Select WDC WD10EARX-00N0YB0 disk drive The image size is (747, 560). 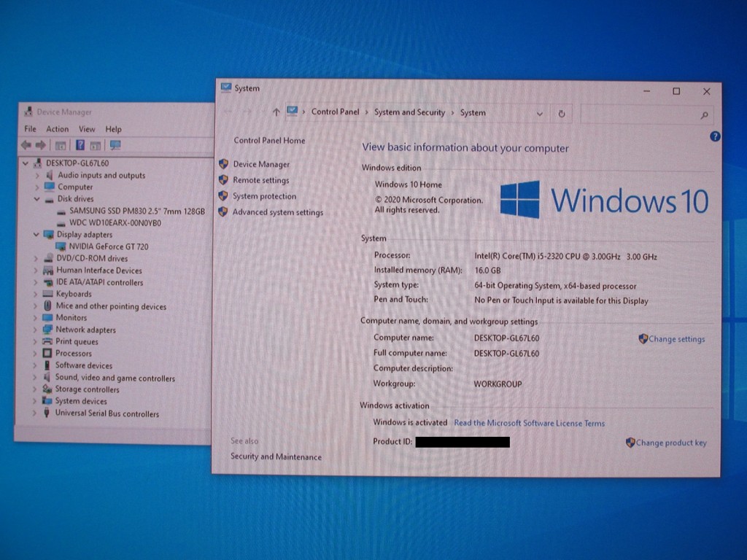(x=115, y=222)
